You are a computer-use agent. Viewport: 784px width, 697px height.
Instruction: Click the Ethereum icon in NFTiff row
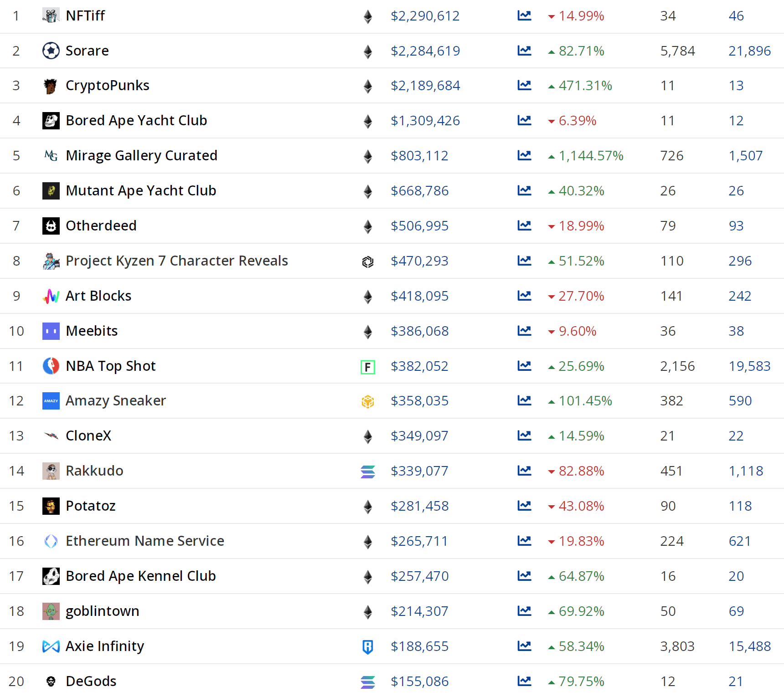(368, 17)
